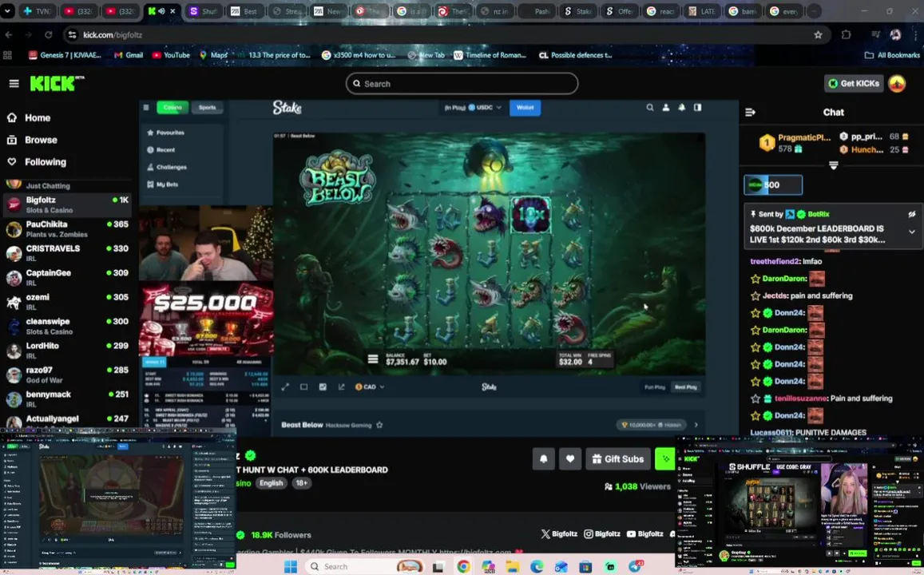Open LordHito channel in sidebar
The width and height of the screenshot is (924, 575).
(67, 350)
